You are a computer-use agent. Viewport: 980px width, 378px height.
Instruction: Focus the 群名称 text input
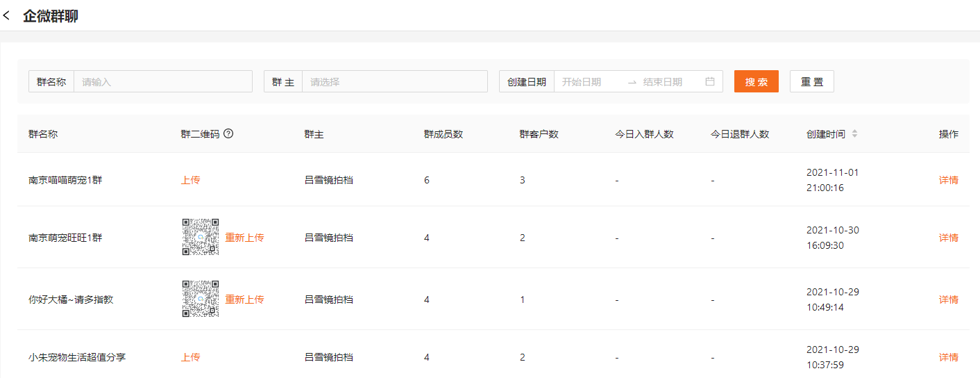point(162,81)
